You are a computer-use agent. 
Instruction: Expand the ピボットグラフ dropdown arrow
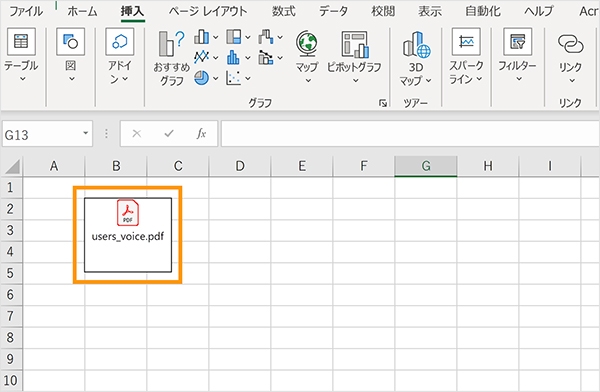click(x=355, y=81)
